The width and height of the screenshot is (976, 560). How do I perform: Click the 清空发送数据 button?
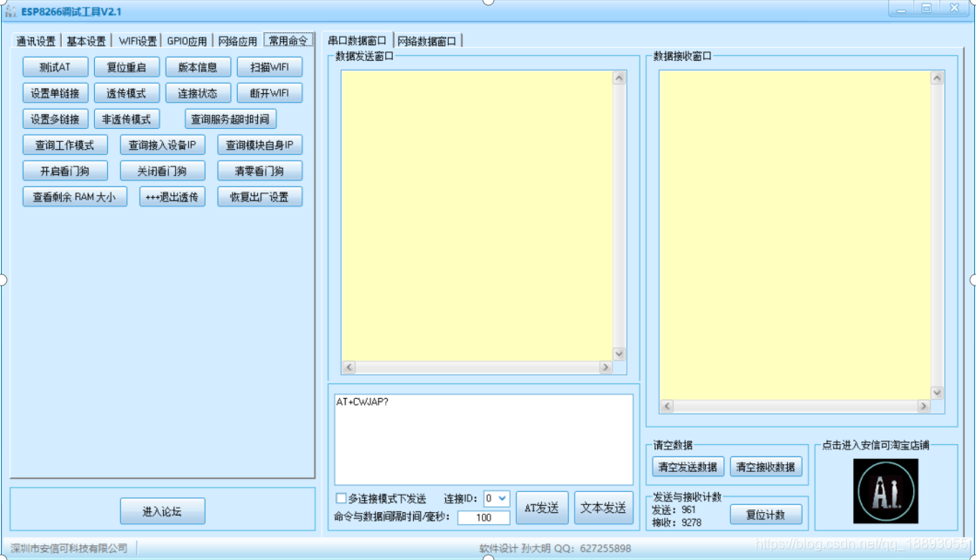click(688, 467)
